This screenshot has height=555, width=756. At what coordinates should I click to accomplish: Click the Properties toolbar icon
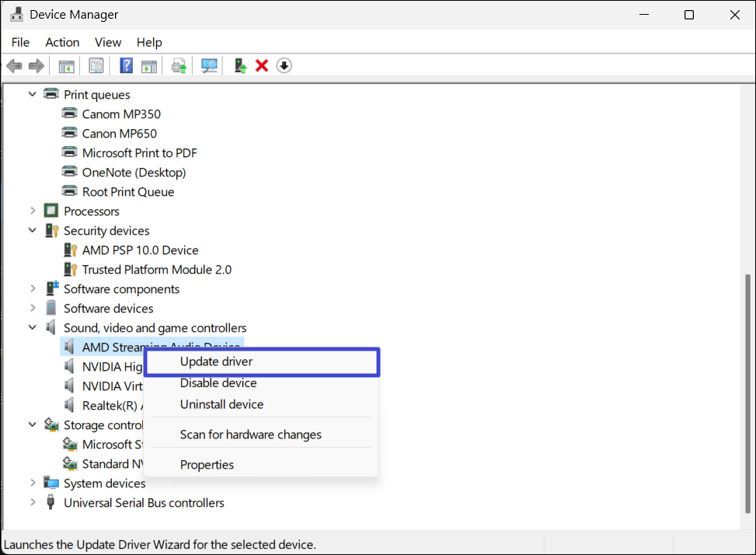point(96,66)
